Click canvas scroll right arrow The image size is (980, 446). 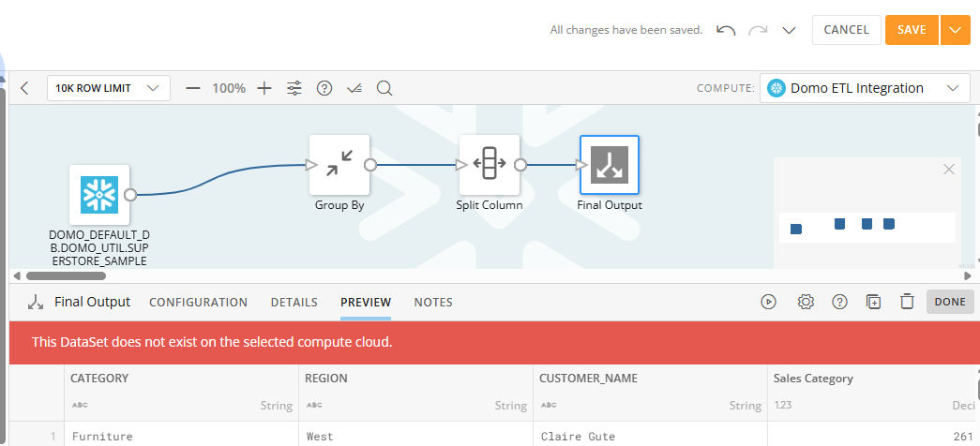[x=968, y=275]
